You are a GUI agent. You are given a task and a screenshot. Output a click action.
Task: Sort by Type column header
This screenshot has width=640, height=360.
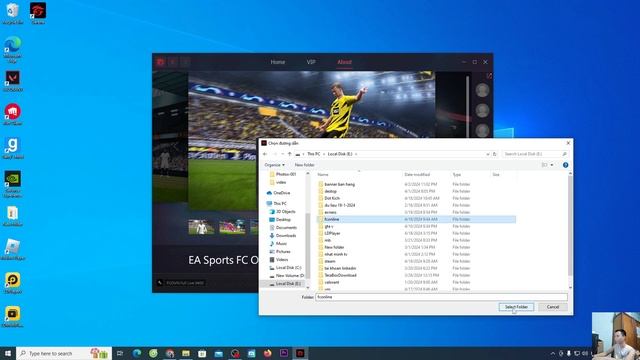(456, 174)
